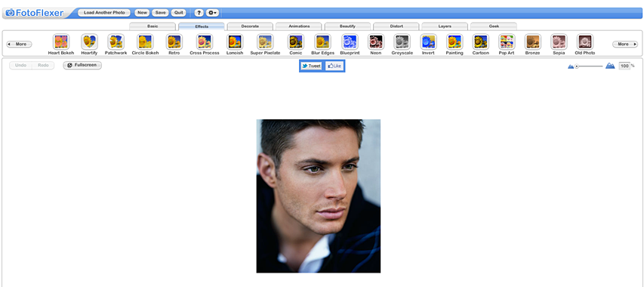Show previous effects with left More
The image size is (644, 287).
click(19, 44)
